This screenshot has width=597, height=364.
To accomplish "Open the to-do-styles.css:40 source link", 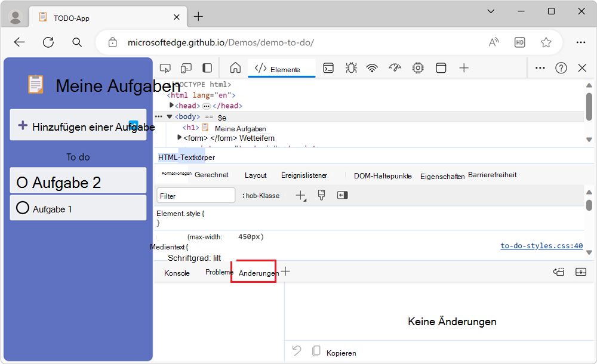I will [x=541, y=246].
